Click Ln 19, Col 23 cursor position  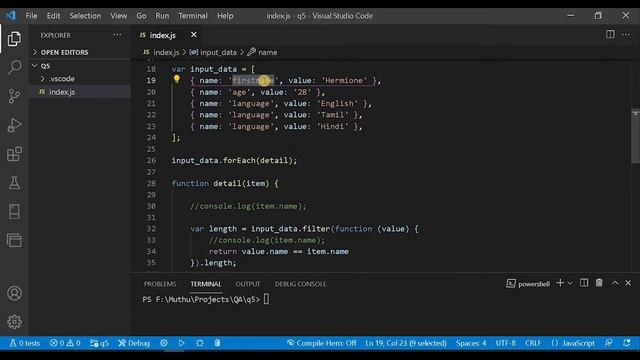(x=406, y=343)
